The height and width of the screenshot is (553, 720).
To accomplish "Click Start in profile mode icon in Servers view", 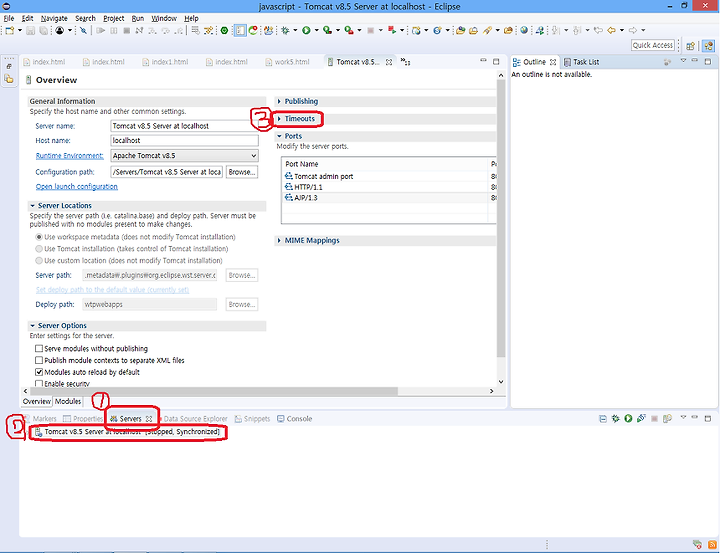I will [641, 418].
